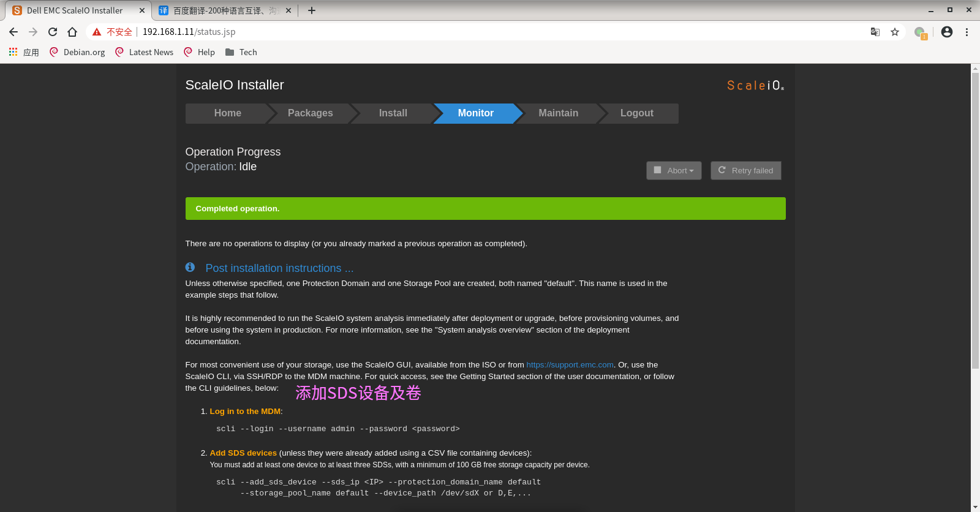Open the Tech bookmarks folder
This screenshot has width=980, height=512.
(x=241, y=52)
